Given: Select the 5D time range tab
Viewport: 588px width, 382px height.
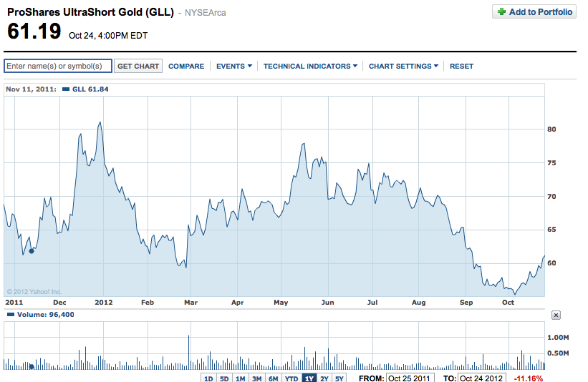Looking at the screenshot, I should click(x=224, y=378).
